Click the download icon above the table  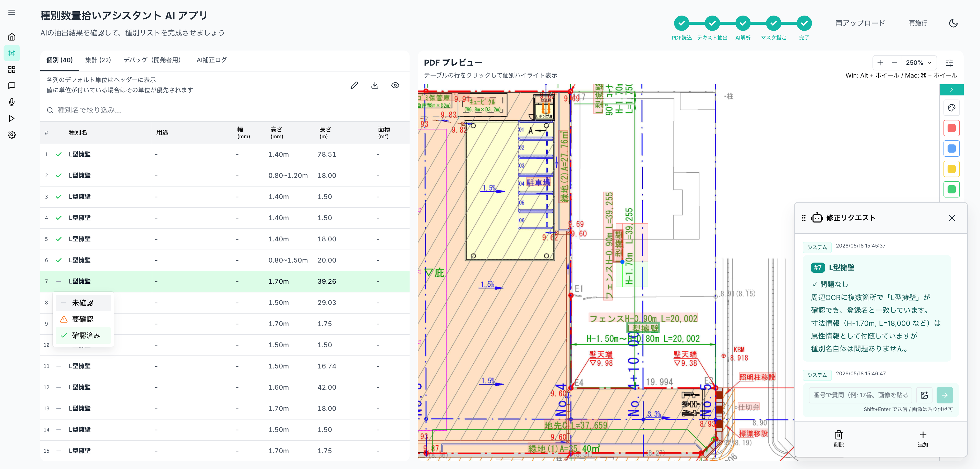coord(375,85)
